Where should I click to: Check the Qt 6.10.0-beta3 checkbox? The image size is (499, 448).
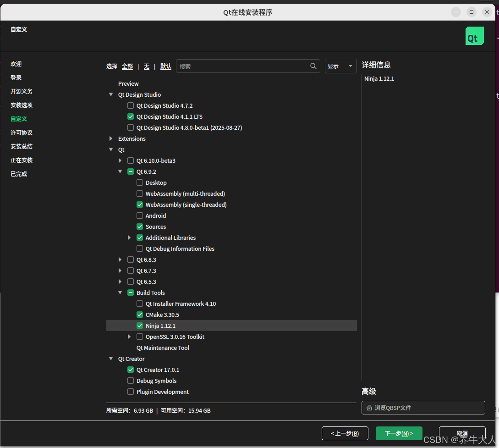(131, 160)
